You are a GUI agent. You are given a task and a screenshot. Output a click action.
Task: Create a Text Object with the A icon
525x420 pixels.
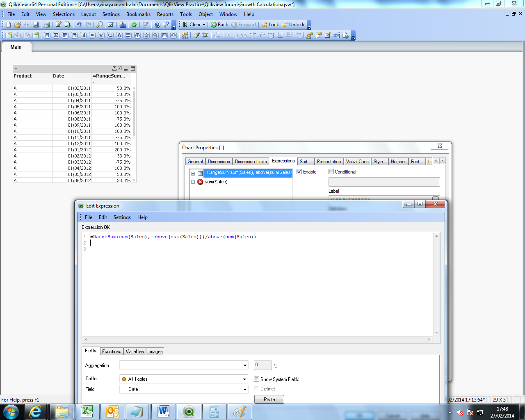coord(119,35)
